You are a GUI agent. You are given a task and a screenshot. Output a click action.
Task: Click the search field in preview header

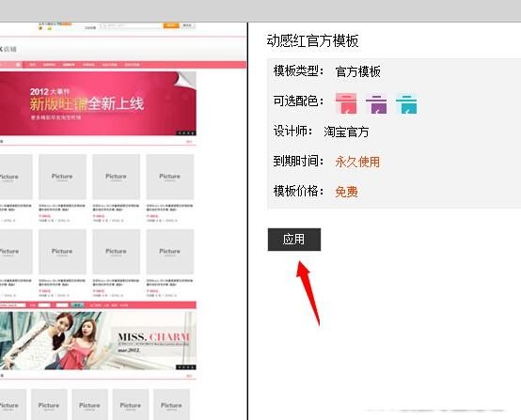(132, 25)
